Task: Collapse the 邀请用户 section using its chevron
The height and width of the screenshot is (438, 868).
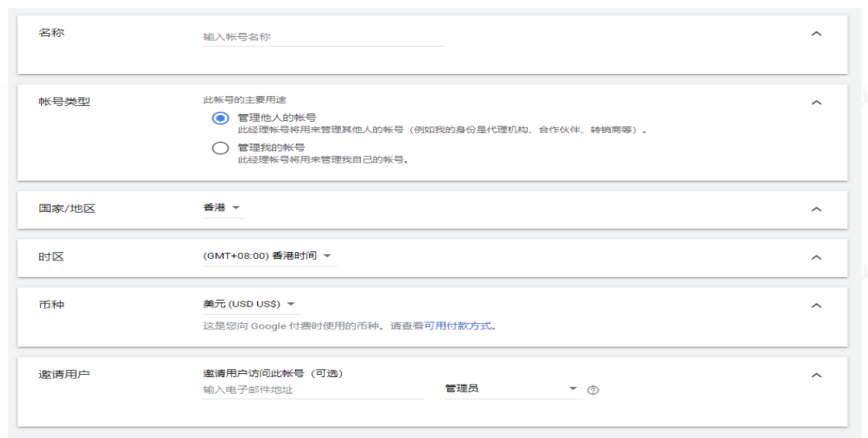Action: pyautogui.click(x=816, y=376)
